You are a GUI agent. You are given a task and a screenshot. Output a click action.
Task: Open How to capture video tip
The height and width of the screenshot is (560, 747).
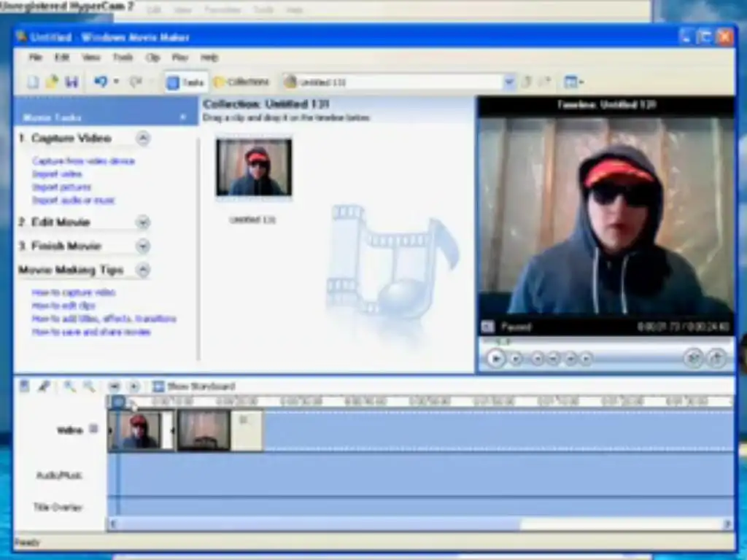(x=74, y=292)
